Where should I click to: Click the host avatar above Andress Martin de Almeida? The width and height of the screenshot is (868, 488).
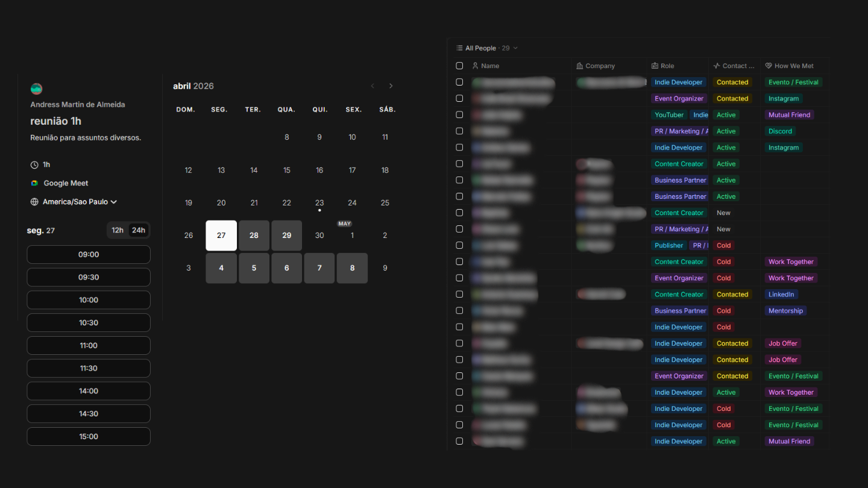pyautogui.click(x=36, y=89)
